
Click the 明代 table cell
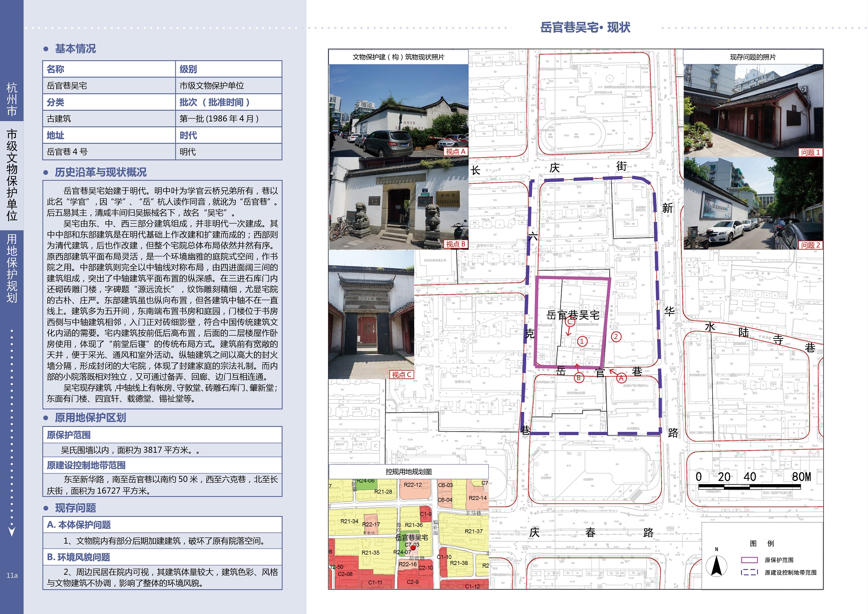(229, 152)
